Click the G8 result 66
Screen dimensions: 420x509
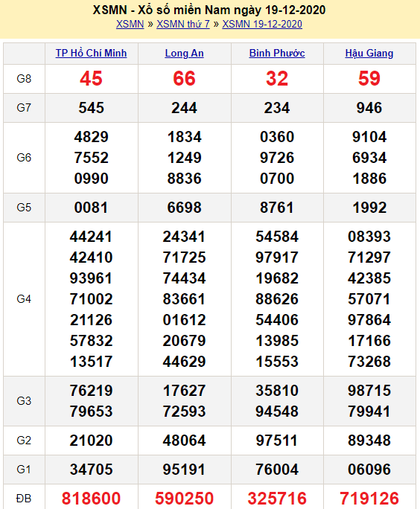coord(184,79)
